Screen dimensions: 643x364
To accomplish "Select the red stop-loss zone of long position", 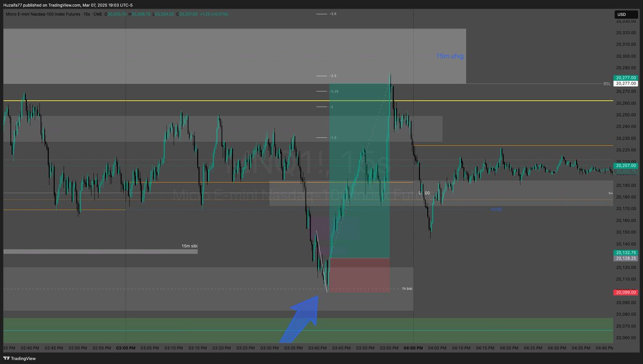I will click(x=359, y=275).
